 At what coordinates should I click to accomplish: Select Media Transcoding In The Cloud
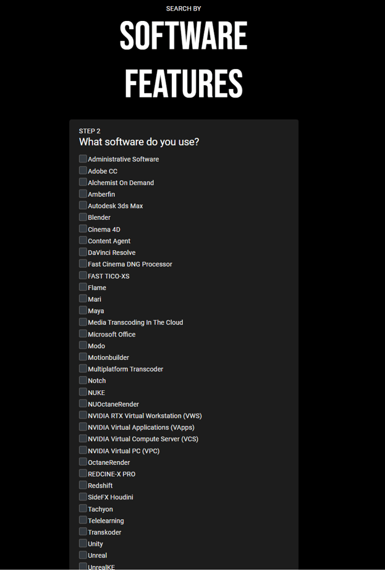(83, 322)
